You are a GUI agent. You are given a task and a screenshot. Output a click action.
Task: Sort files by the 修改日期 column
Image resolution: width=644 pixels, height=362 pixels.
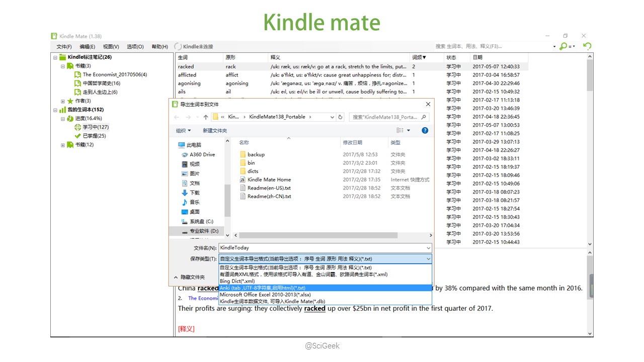click(364, 143)
